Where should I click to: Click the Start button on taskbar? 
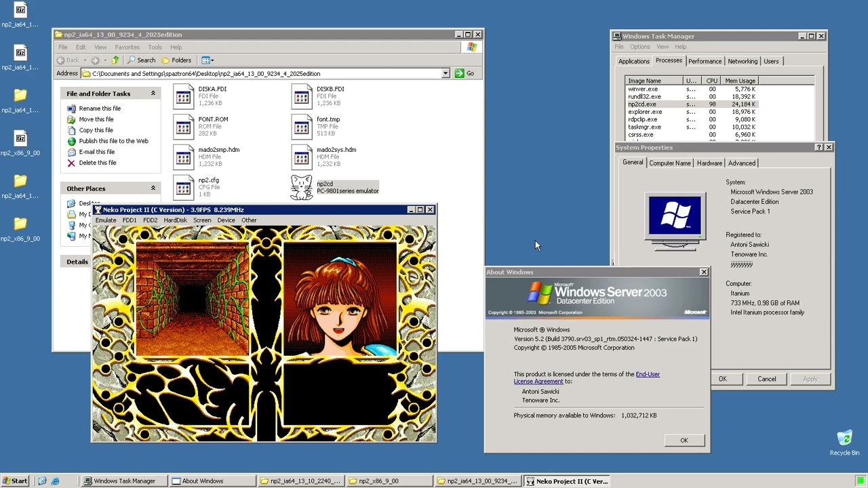[x=15, y=481]
